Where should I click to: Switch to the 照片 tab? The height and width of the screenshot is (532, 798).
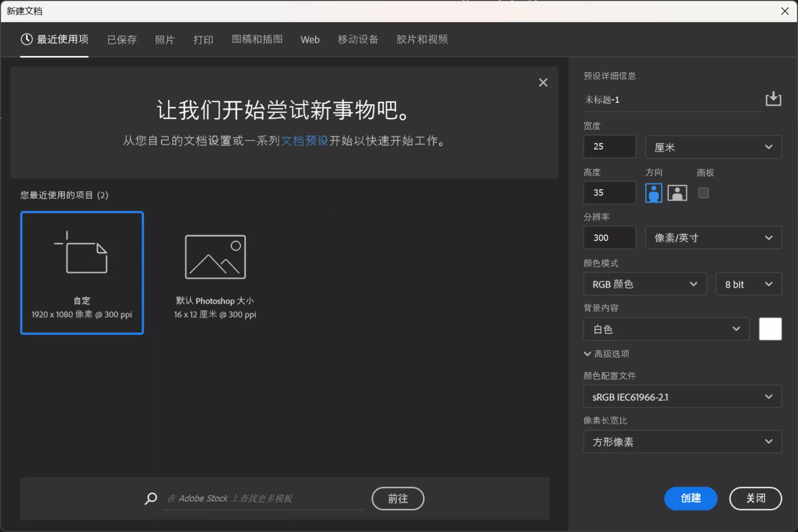tap(165, 39)
